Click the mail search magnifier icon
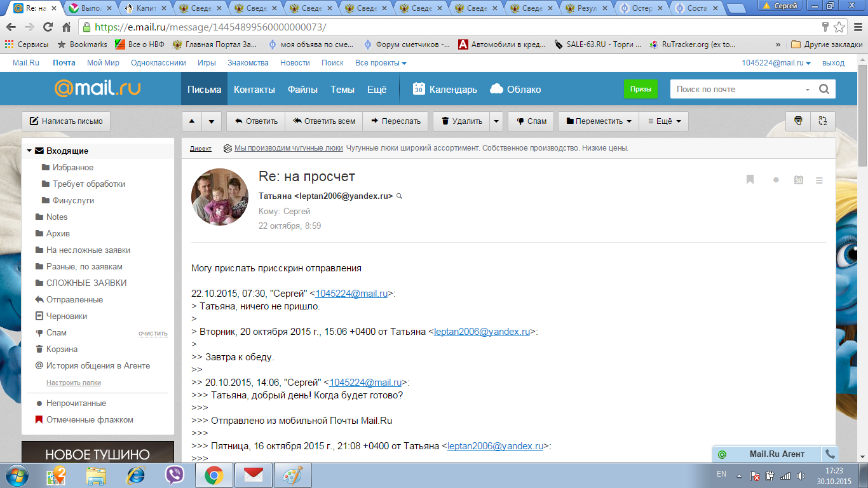This screenshot has width=868, height=488. coord(824,89)
